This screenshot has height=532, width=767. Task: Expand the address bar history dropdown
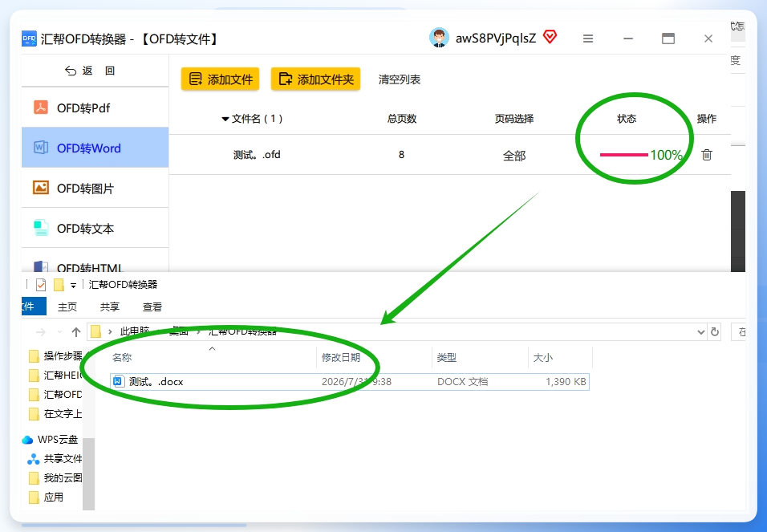click(x=700, y=332)
